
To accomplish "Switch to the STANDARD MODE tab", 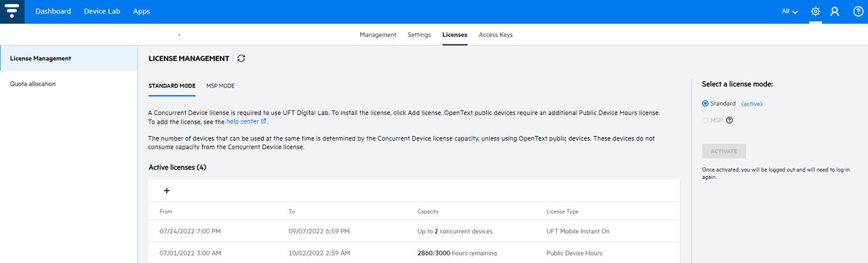I will point(172,86).
